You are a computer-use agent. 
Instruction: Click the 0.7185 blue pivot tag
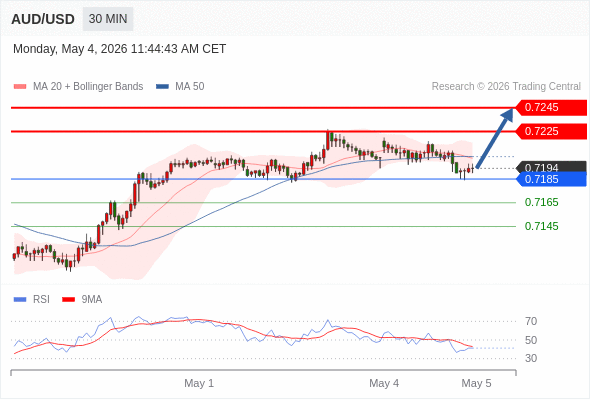(551, 179)
